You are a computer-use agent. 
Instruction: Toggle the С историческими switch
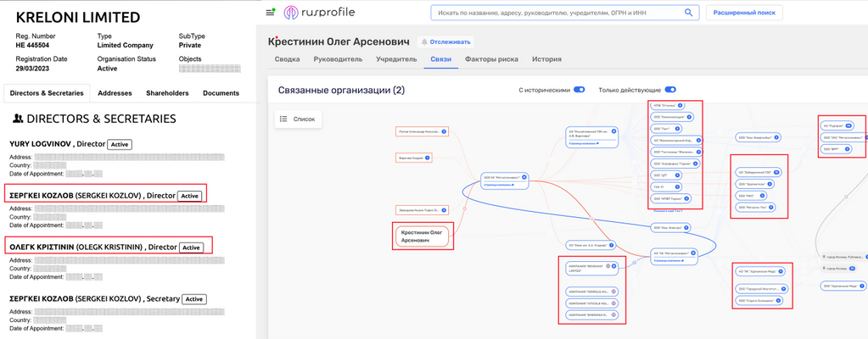pyautogui.click(x=580, y=90)
